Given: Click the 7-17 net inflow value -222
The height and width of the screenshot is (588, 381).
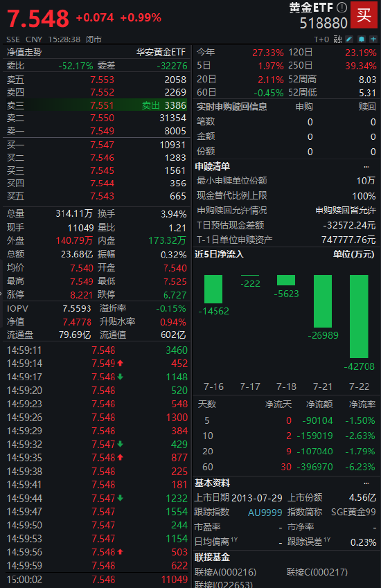Looking at the screenshot, I should tap(250, 284).
